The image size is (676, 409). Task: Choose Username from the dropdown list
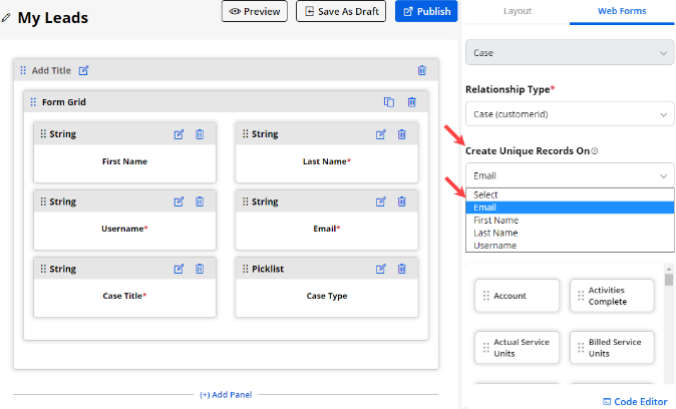pos(494,245)
